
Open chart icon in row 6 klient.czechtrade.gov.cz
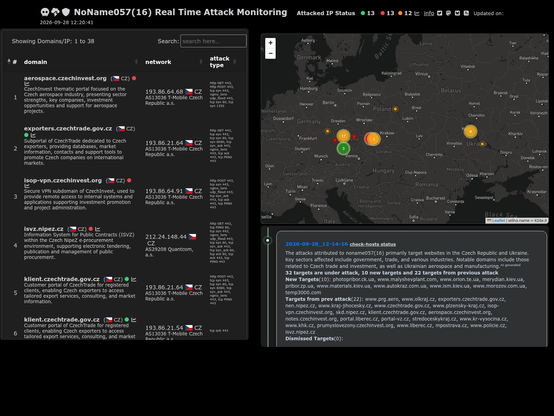coord(134,320)
